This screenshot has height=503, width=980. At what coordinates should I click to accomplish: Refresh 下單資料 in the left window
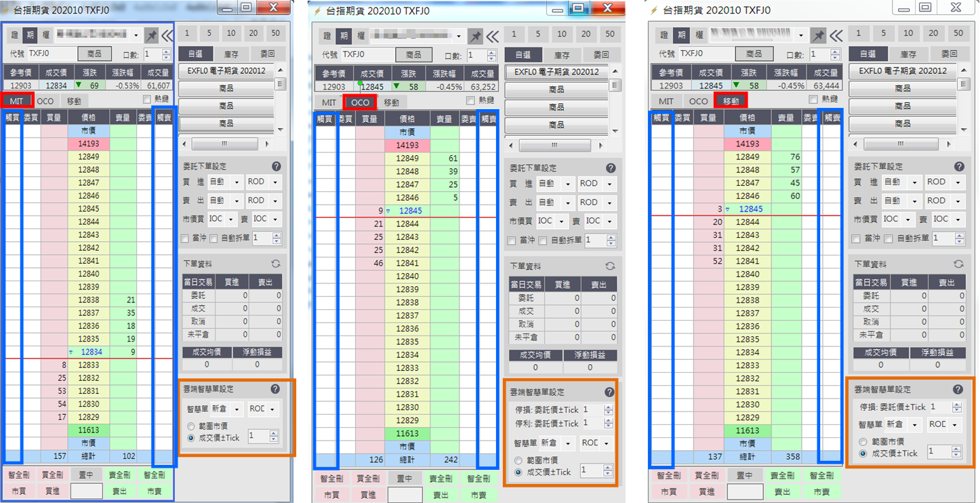pyautogui.click(x=276, y=264)
